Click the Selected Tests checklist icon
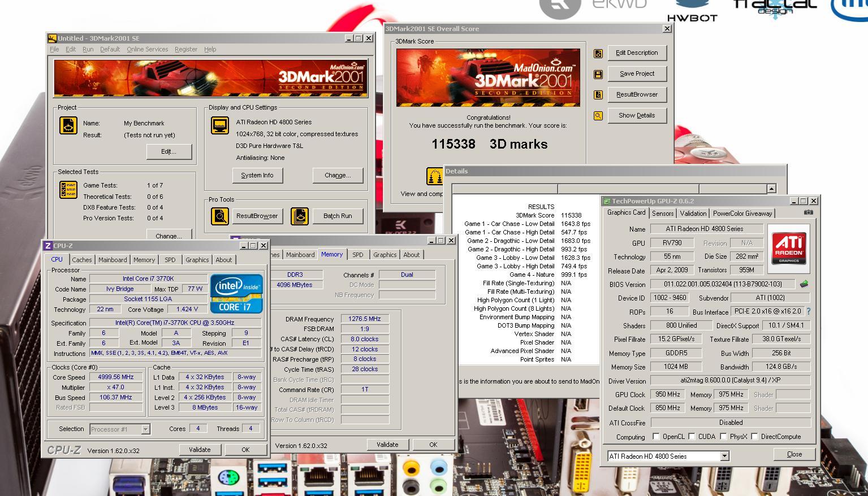Image resolution: width=868 pixels, height=496 pixels. [x=68, y=189]
